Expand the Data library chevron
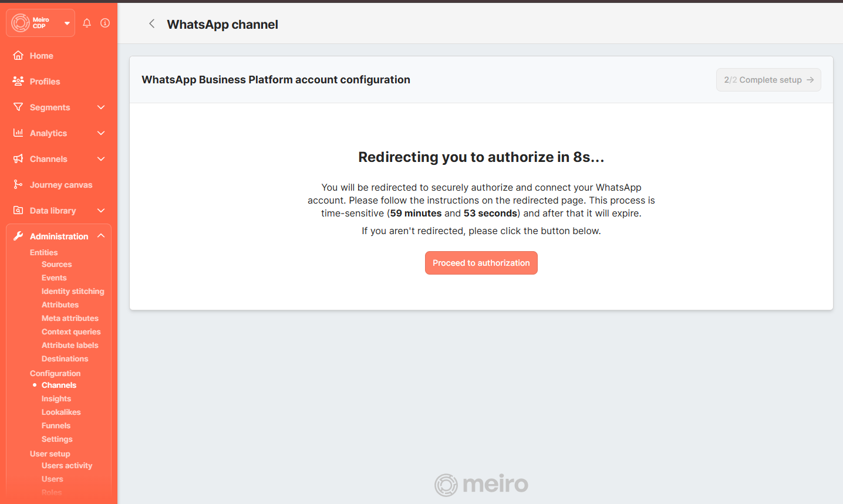 101,211
